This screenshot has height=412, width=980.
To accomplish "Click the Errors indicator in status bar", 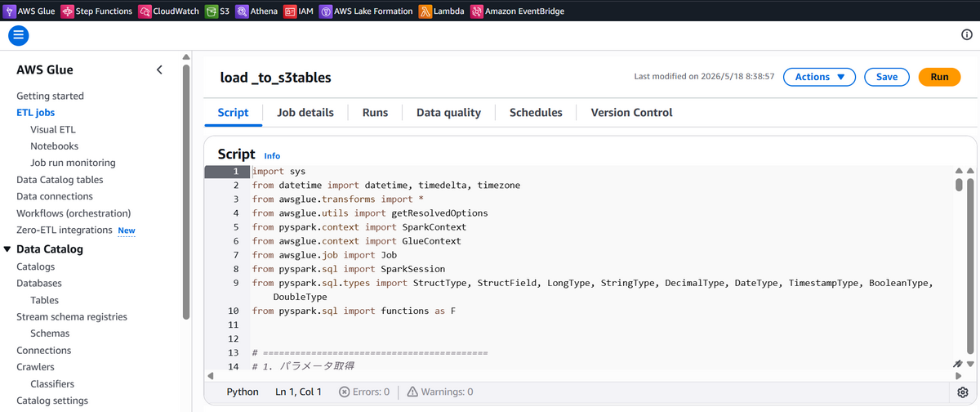I will pos(364,392).
